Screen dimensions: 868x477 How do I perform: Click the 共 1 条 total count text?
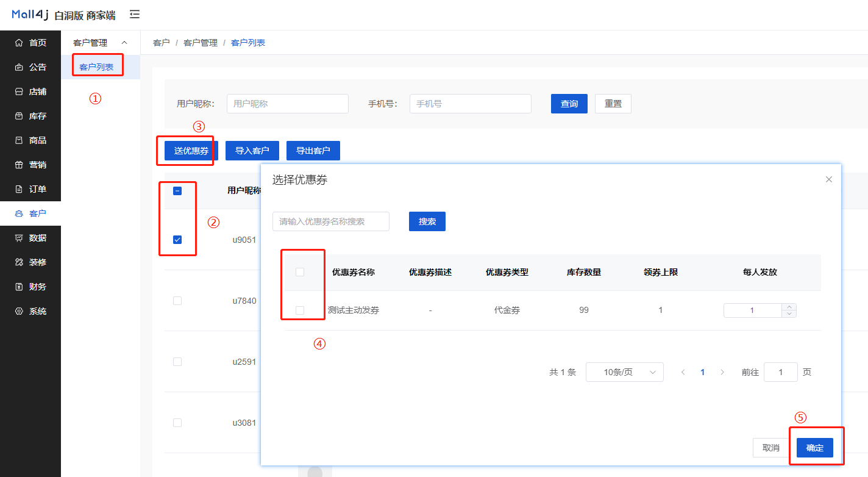coord(563,372)
